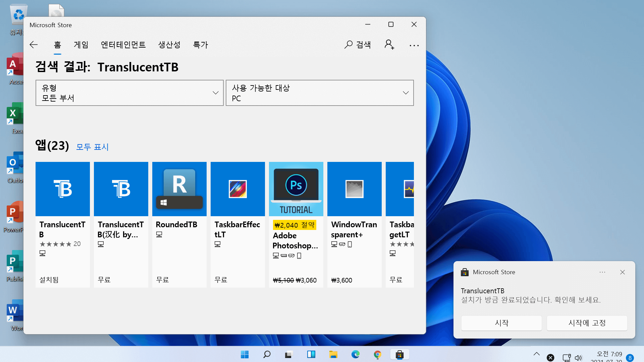Click the account sign-in person icon
Image resolution: width=644 pixels, height=362 pixels.
tap(389, 45)
